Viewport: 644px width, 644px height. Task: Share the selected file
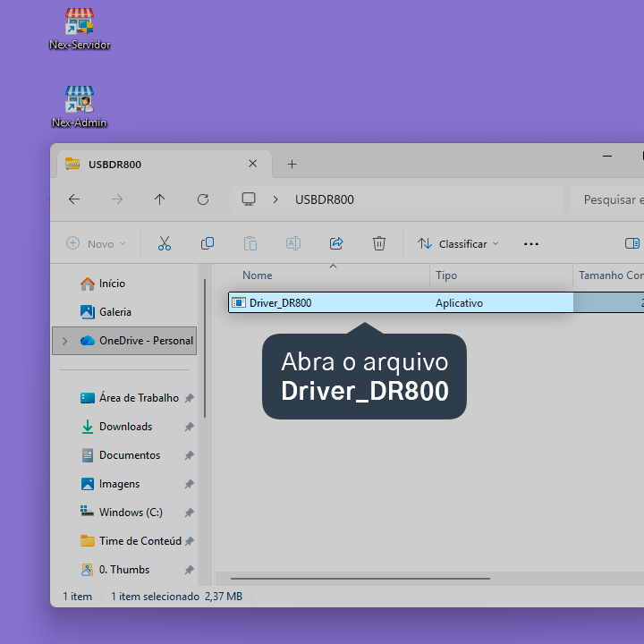pyautogui.click(x=336, y=243)
